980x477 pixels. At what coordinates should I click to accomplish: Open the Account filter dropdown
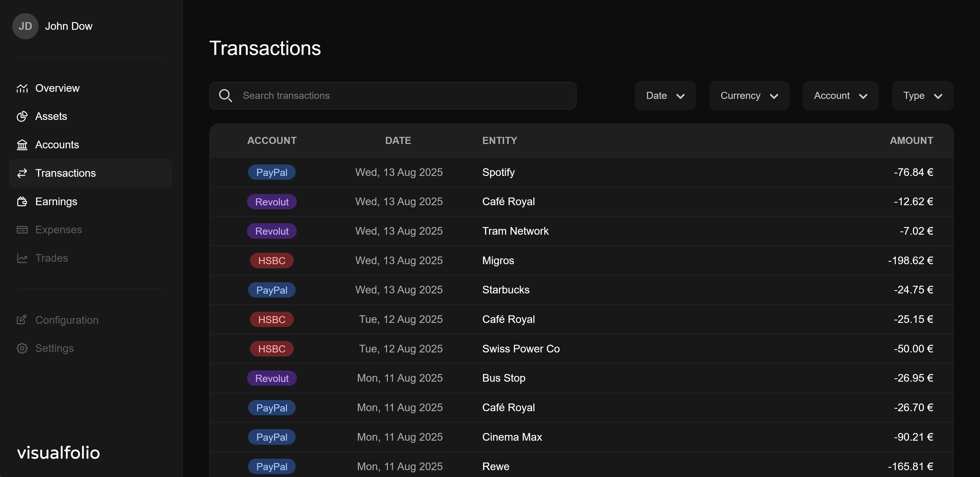[x=840, y=95]
